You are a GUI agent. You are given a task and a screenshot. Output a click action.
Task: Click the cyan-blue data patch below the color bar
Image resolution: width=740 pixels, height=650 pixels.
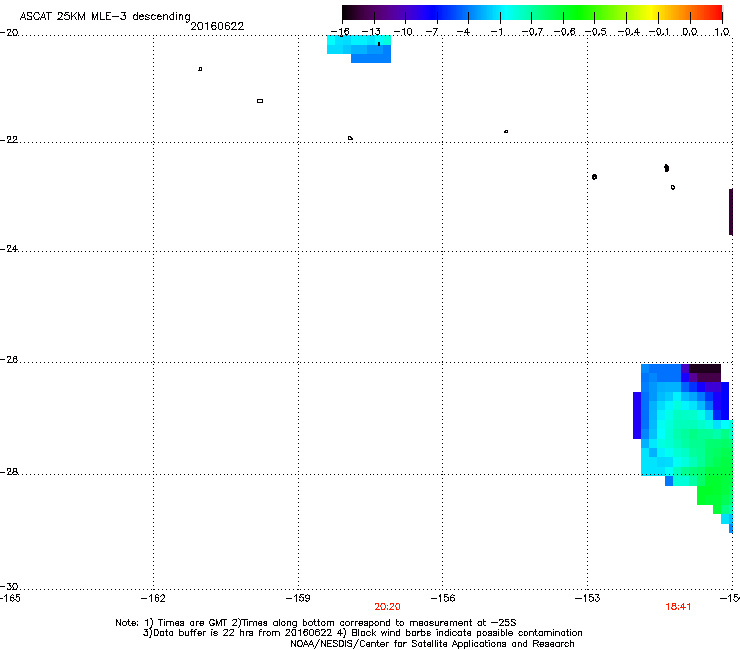tap(359, 49)
